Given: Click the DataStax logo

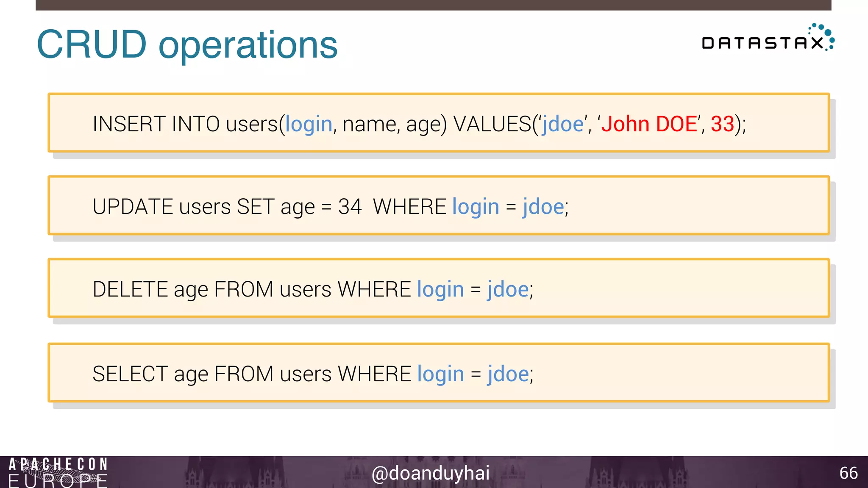Looking at the screenshot, I should (x=768, y=37).
